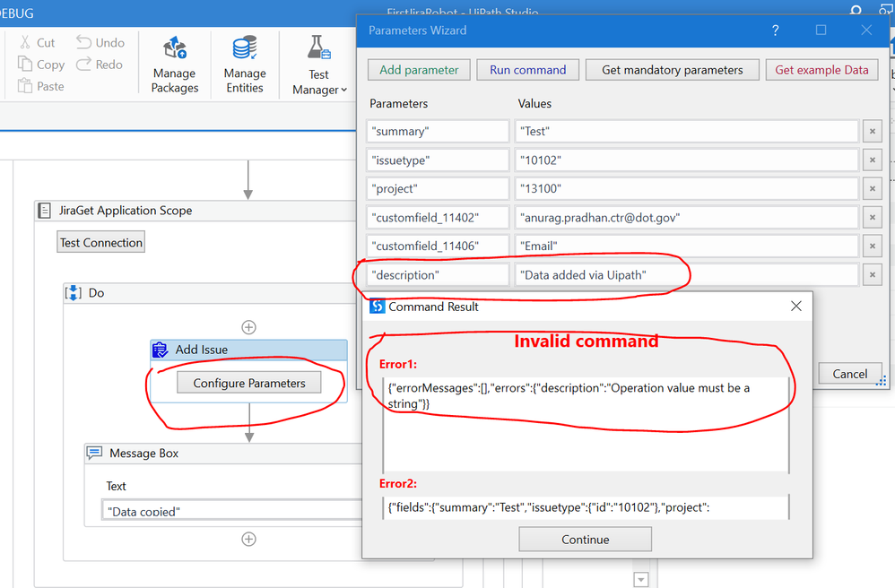The width and height of the screenshot is (895, 588).
Task: Edit the "13100" value field
Action: point(687,189)
